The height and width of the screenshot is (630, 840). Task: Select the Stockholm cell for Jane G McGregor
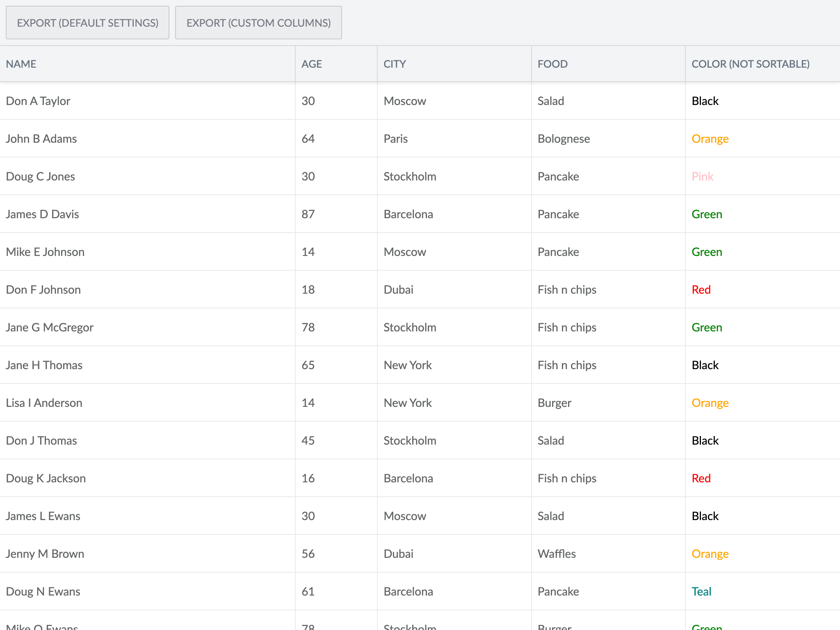click(x=410, y=327)
